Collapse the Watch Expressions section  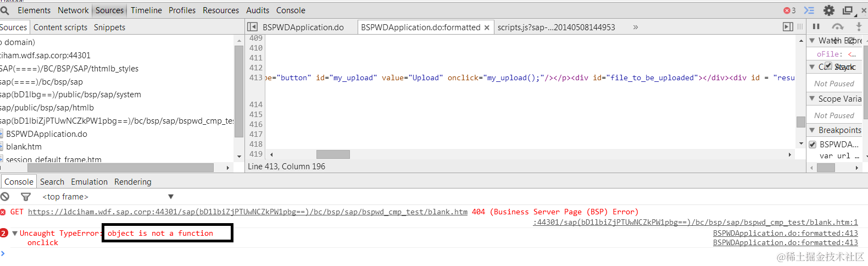pos(812,41)
